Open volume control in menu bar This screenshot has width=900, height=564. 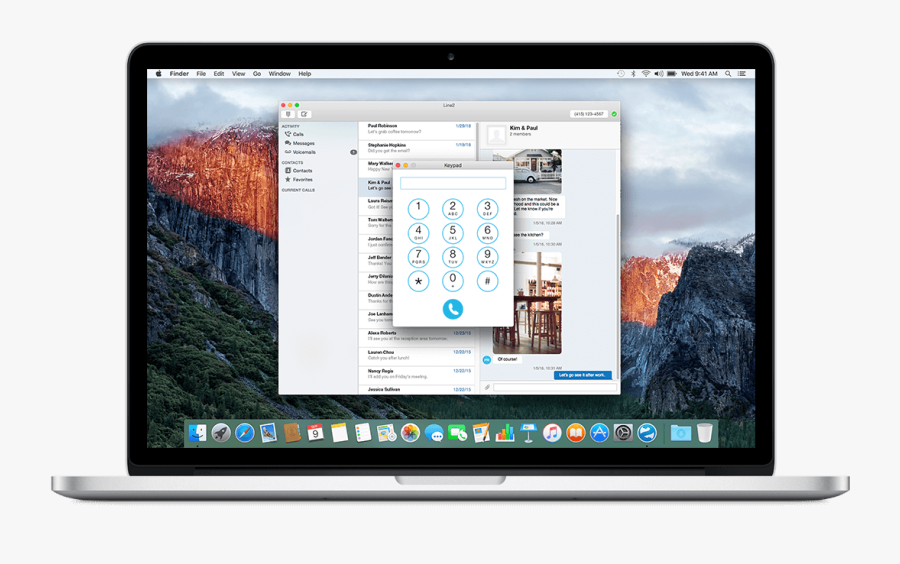[x=658, y=74]
